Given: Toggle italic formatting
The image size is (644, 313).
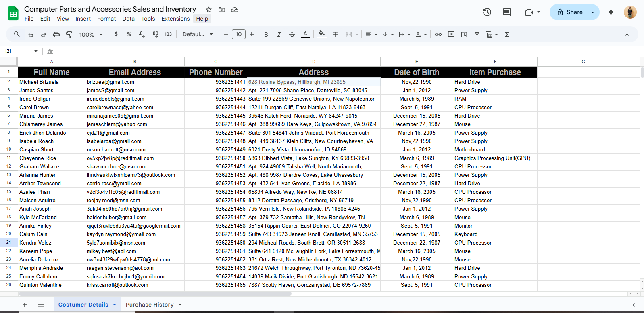Looking at the screenshot, I should tap(279, 35).
